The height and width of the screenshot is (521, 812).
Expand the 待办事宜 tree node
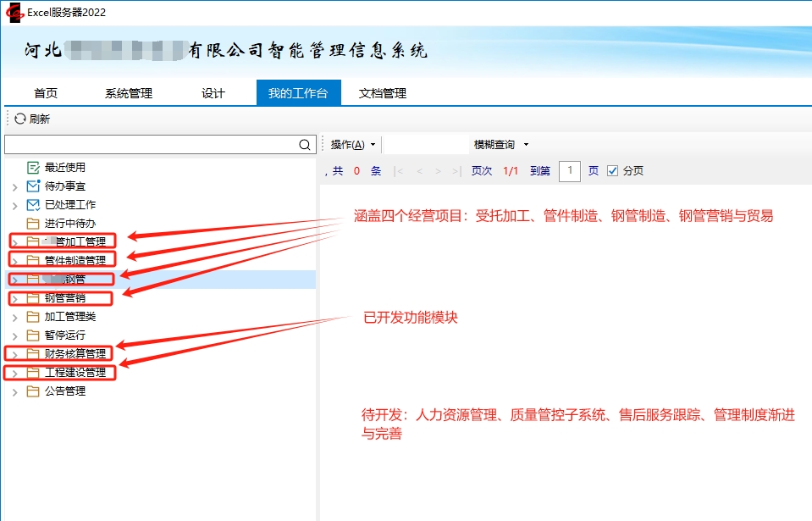pos(14,186)
